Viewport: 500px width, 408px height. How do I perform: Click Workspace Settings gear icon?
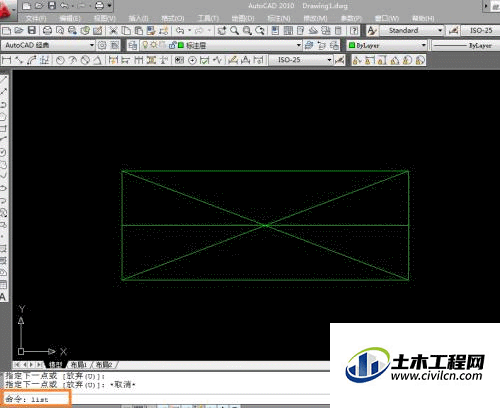[102, 45]
